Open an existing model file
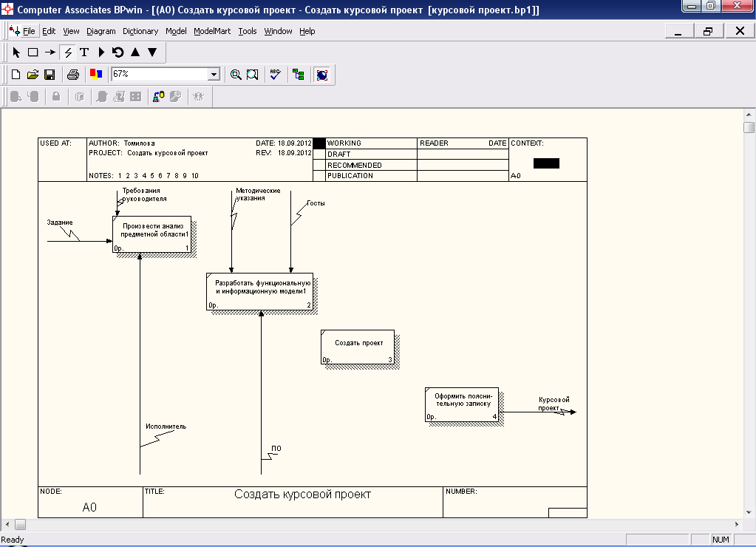The image size is (756, 547). (33, 74)
